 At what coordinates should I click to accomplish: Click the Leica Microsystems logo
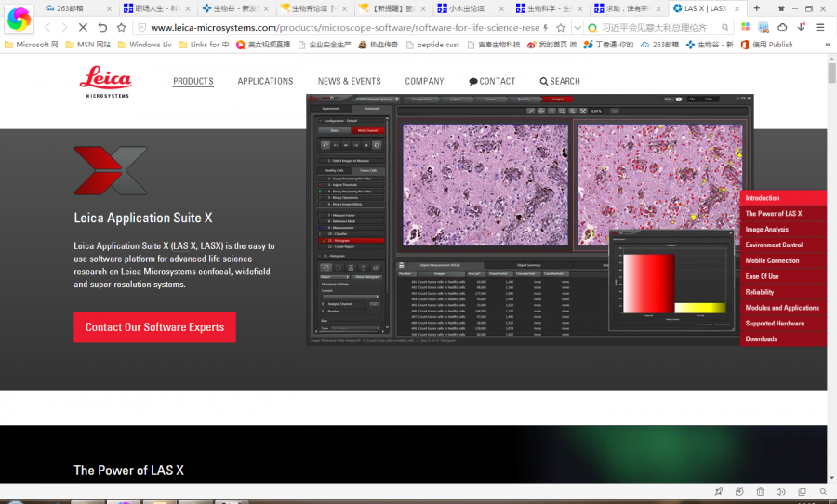pos(106,81)
